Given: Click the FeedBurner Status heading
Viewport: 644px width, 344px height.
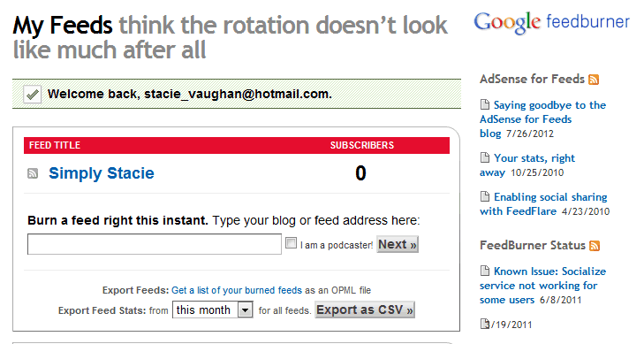Looking at the screenshot, I should click(x=533, y=245).
